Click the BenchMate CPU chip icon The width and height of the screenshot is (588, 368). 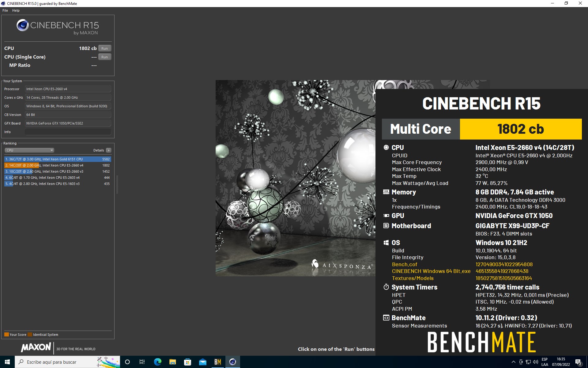click(386, 148)
